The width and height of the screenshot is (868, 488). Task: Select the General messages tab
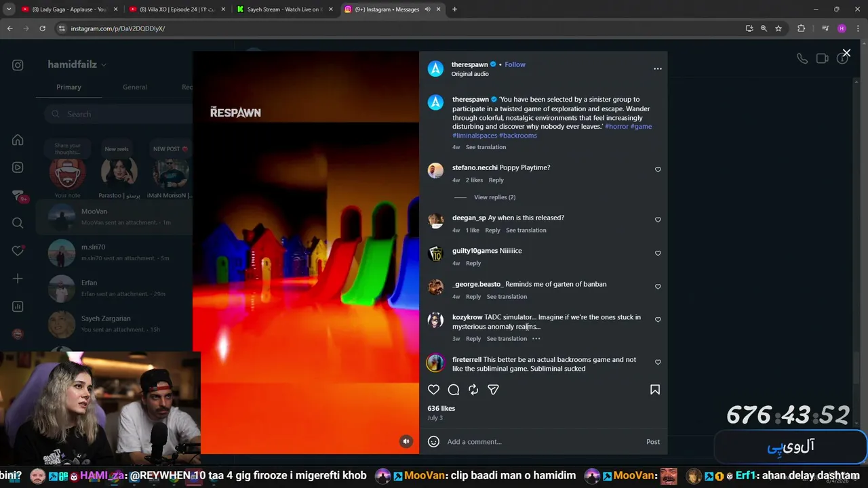click(135, 87)
